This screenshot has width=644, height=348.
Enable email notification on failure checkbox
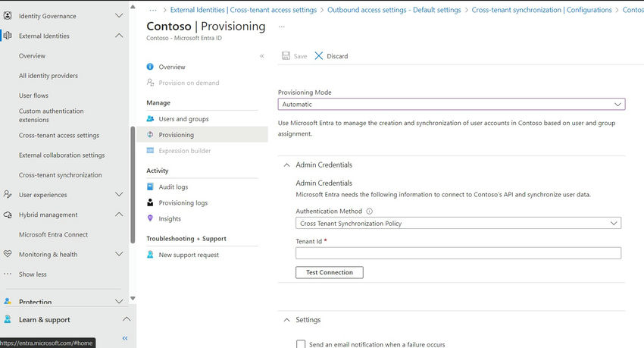[301, 344]
